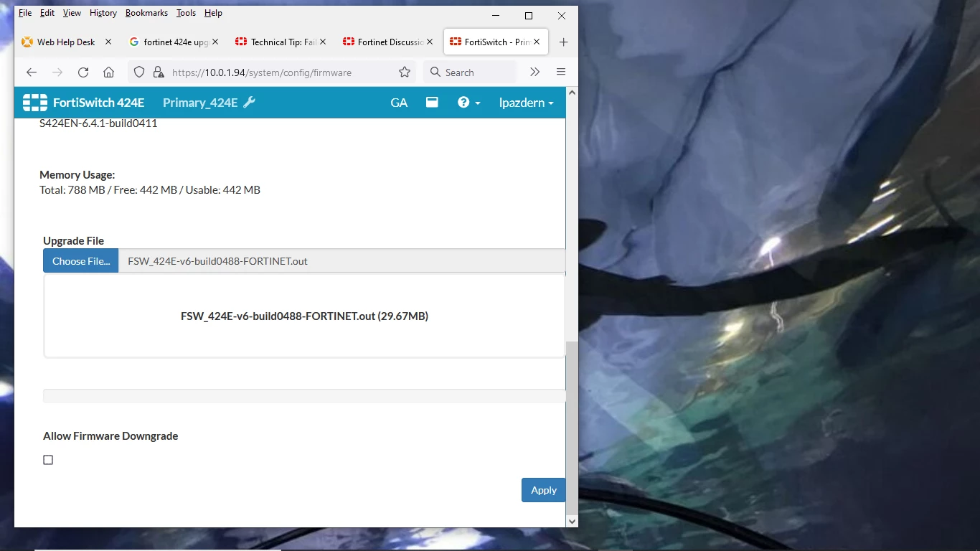Go back to the previous page
980x551 pixels.
click(32, 72)
